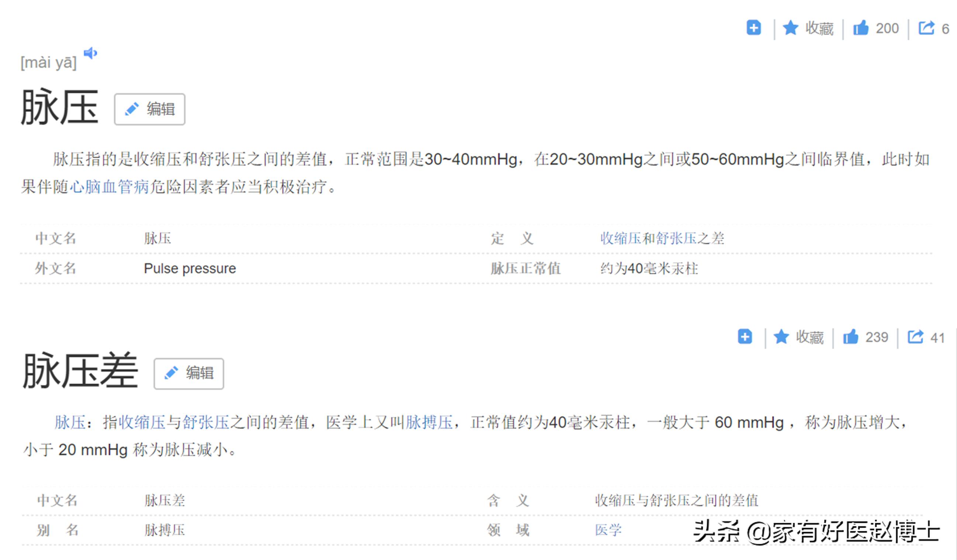
Task: Open the 脉压 link at paragraph start
Action: point(70,422)
